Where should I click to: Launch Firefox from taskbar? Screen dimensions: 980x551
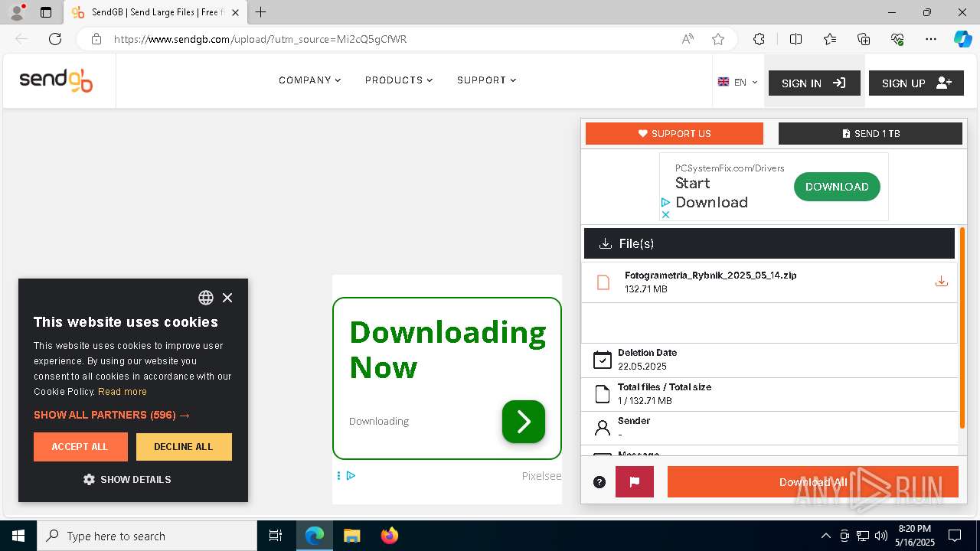(x=390, y=536)
